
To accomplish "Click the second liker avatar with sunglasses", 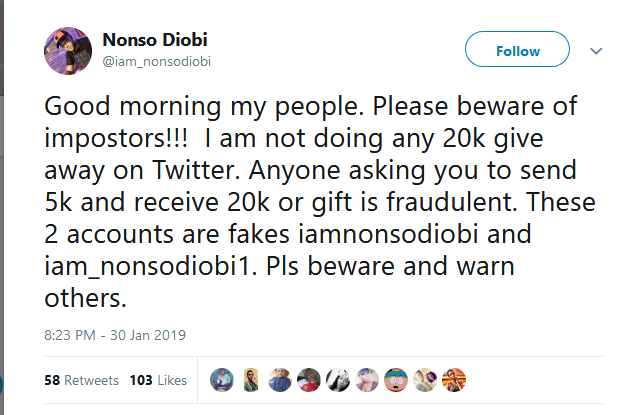I will click(251, 380).
